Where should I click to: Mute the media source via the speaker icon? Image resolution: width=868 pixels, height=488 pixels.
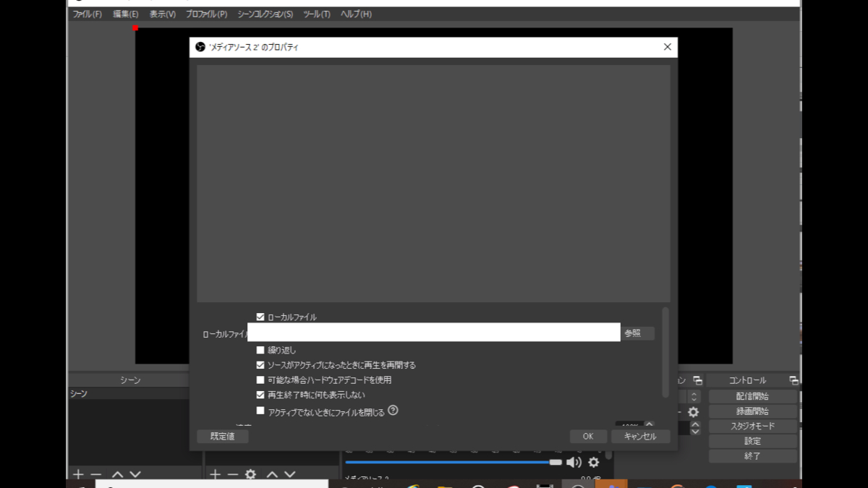574,462
